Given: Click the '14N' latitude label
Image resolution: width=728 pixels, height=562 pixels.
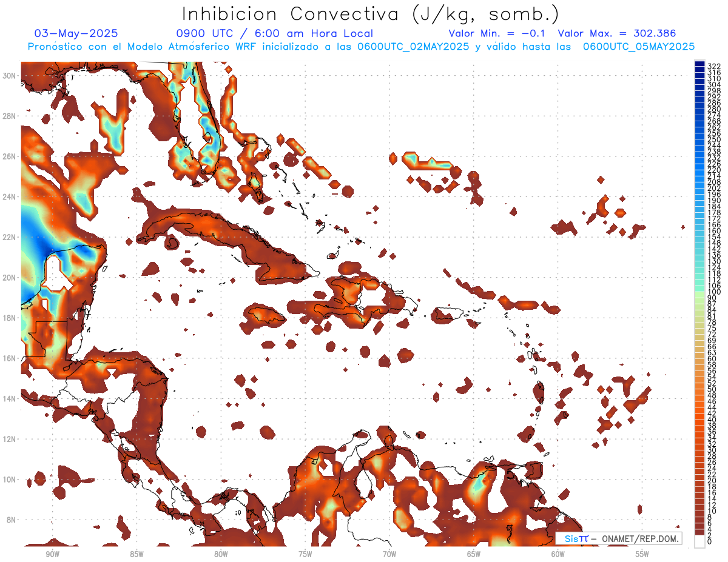Looking at the screenshot, I should (10, 398).
